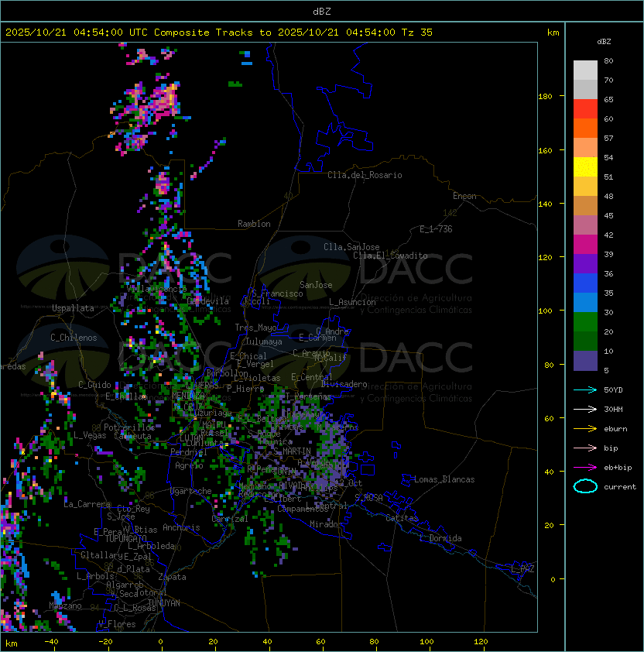Click the 'C_Chilenos' map label

[74, 338]
